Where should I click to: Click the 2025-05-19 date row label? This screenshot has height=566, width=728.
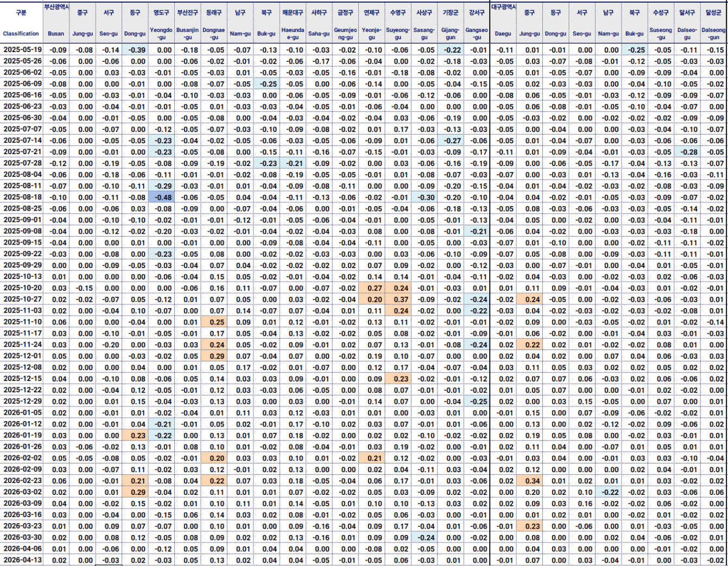pos(22,50)
